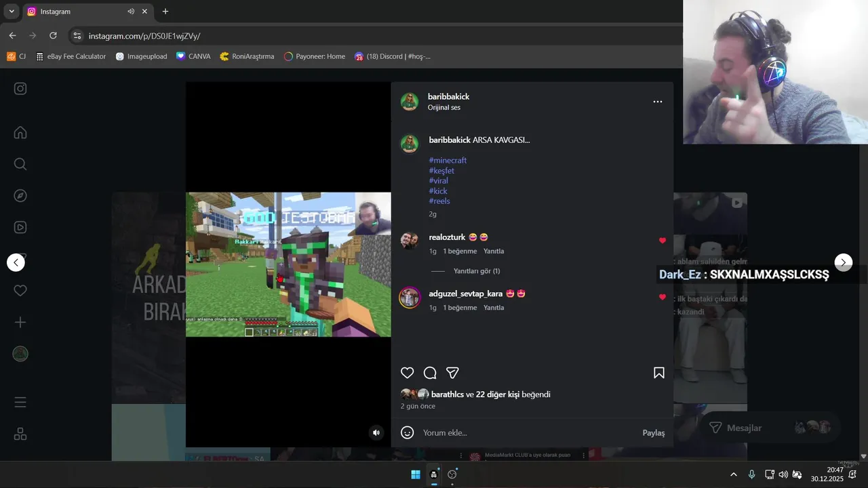
Task: Toggle the video sound button
Action: [x=376, y=432]
